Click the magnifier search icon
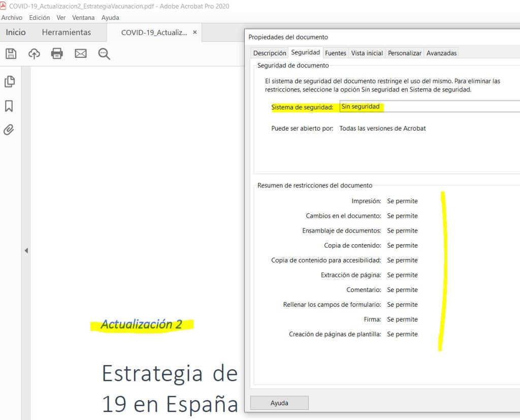The width and height of the screenshot is (520, 420). (104, 53)
